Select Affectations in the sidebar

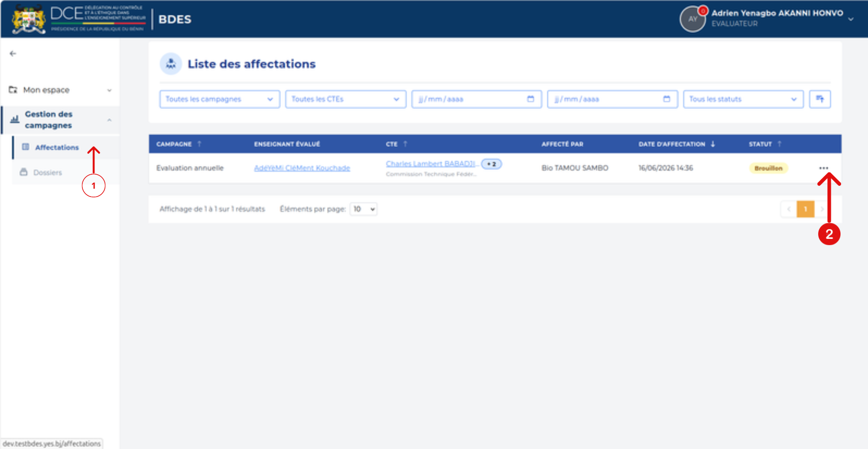tap(57, 147)
